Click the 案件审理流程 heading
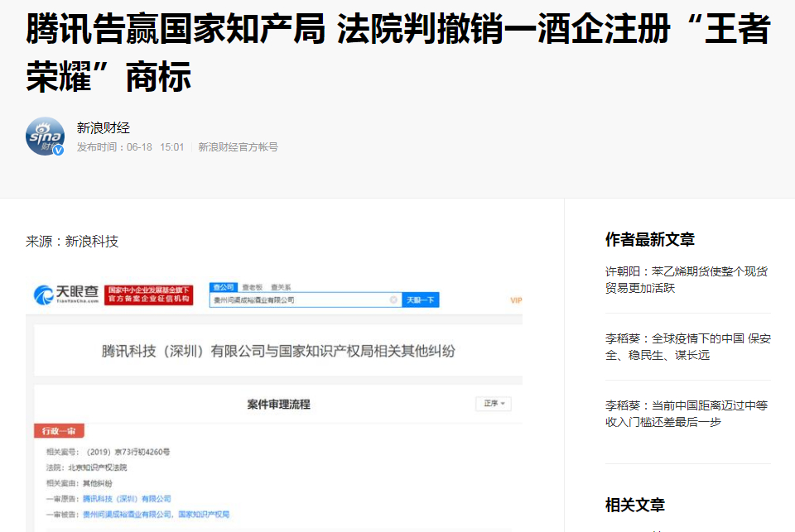The height and width of the screenshot is (532, 795). [278, 405]
